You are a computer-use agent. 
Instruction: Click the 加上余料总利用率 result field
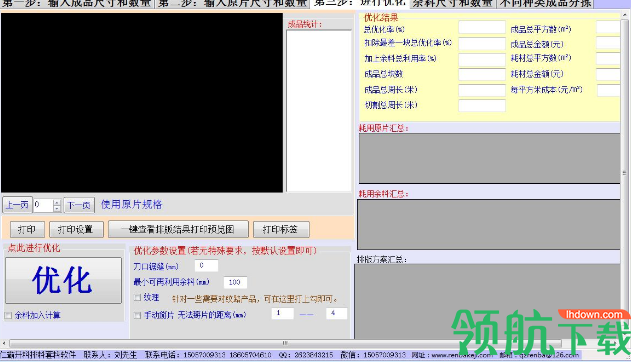(482, 59)
